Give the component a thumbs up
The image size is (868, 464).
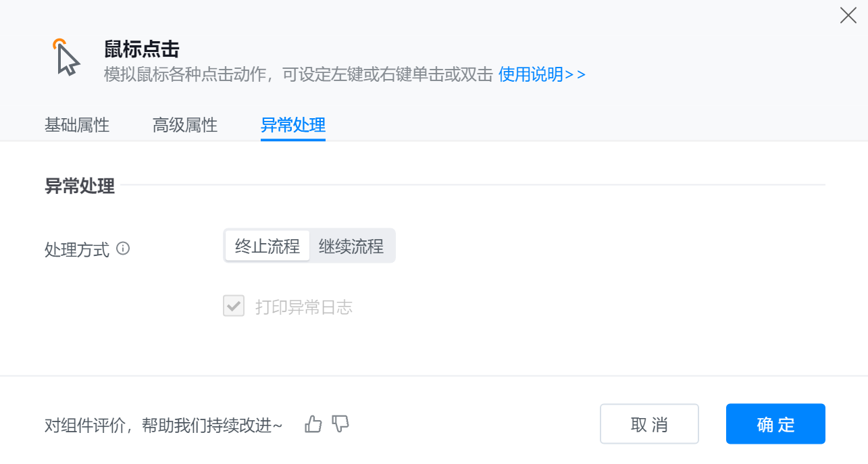point(313,424)
